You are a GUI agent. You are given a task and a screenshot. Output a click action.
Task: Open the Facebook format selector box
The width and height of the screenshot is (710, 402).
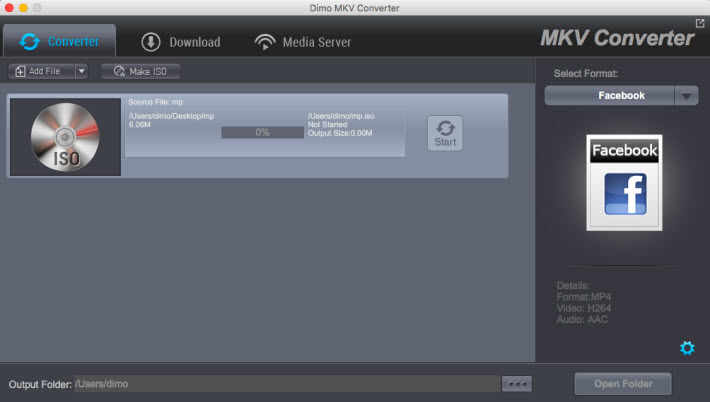609,96
